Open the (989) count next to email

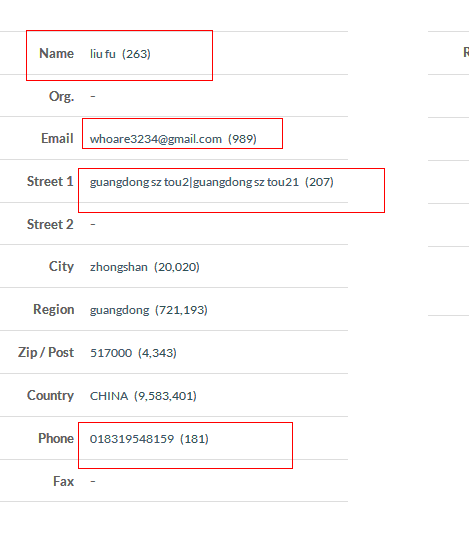(x=242, y=139)
